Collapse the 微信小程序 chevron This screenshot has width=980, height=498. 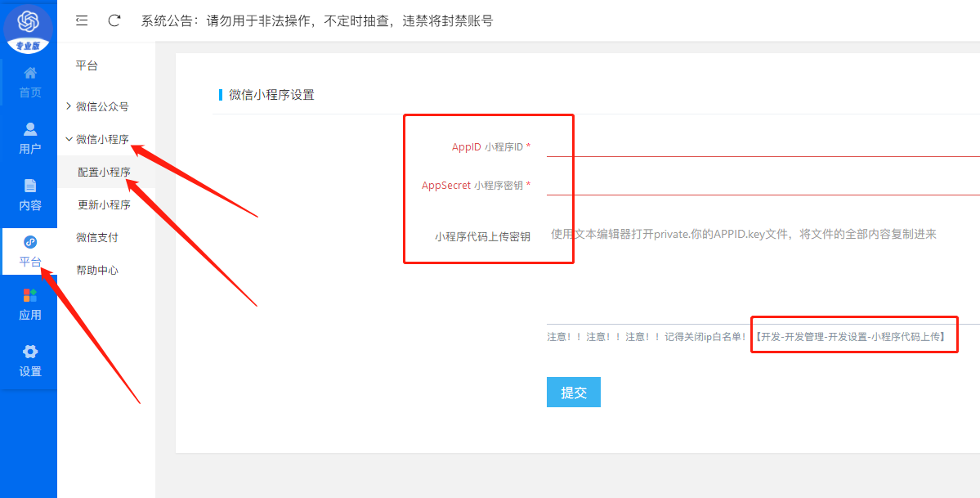[x=69, y=139]
